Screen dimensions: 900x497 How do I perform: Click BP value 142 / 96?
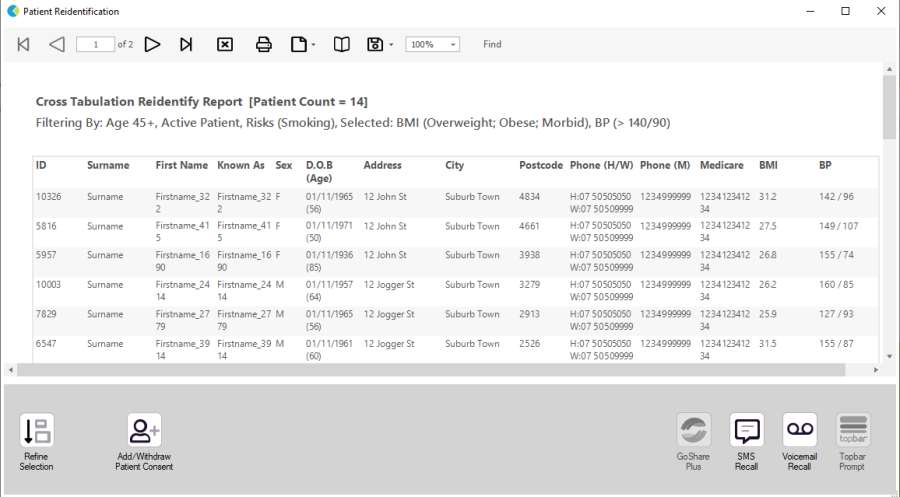836,197
